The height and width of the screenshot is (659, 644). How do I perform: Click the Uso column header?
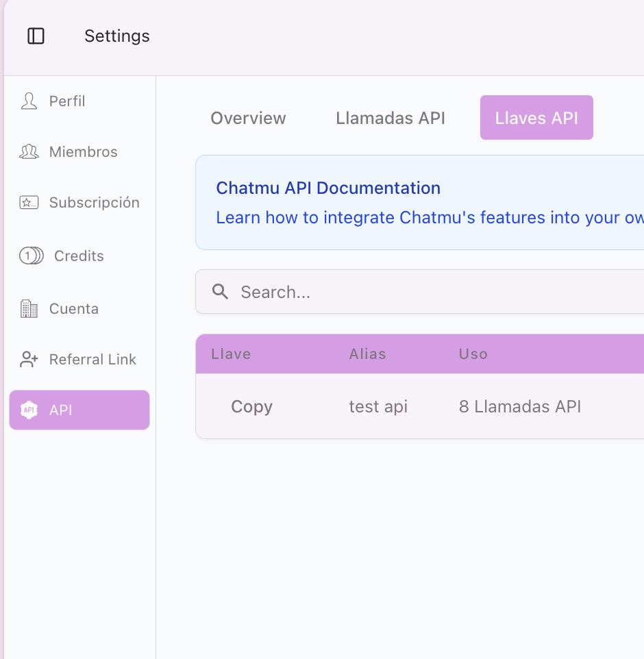click(473, 354)
